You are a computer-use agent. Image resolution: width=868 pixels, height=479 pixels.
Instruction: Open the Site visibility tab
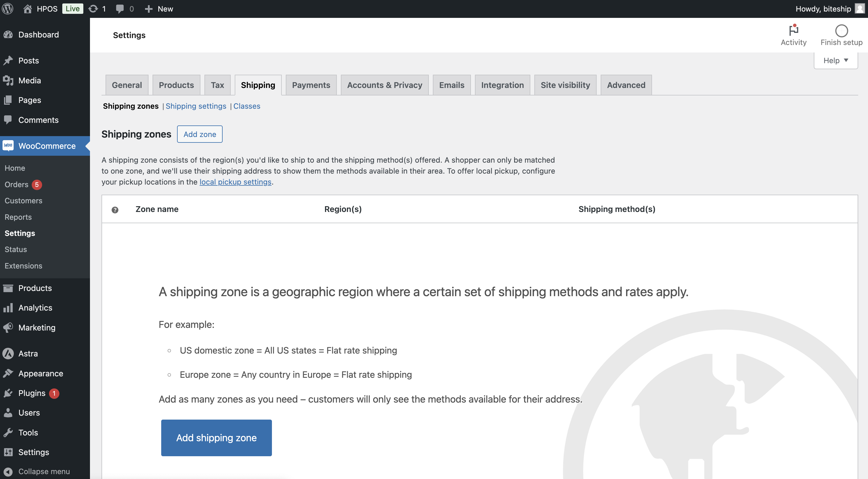(565, 85)
